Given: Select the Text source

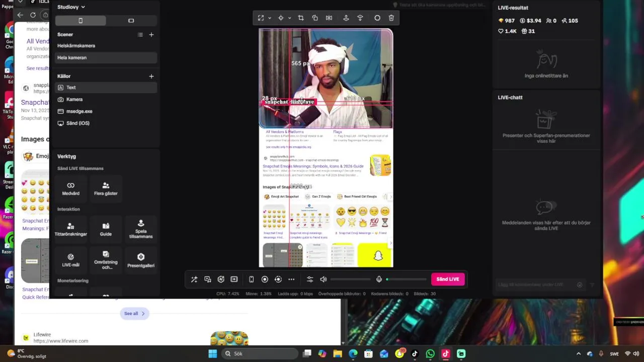Looking at the screenshot, I should pyautogui.click(x=106, y=87).
